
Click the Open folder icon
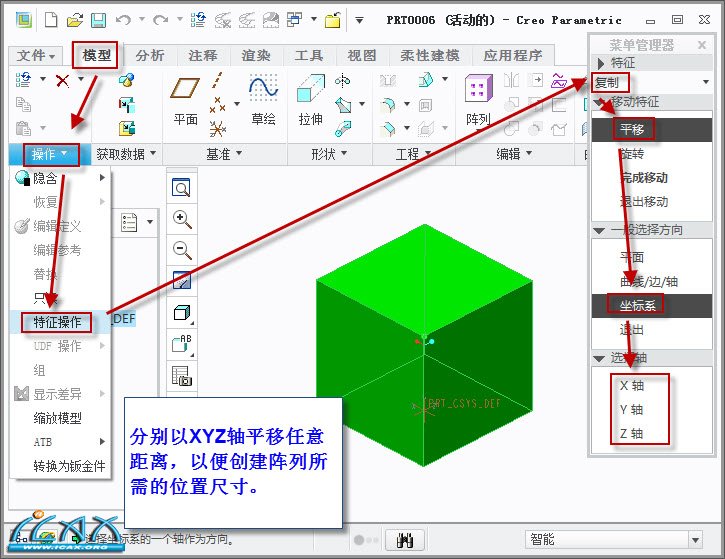[74, 20]
